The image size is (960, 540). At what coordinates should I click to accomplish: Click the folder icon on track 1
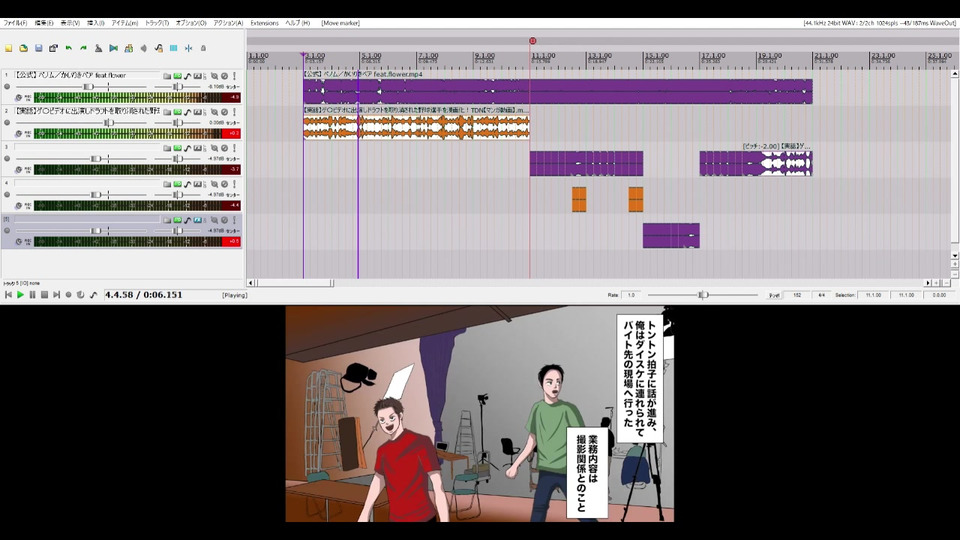click(167, 76)
